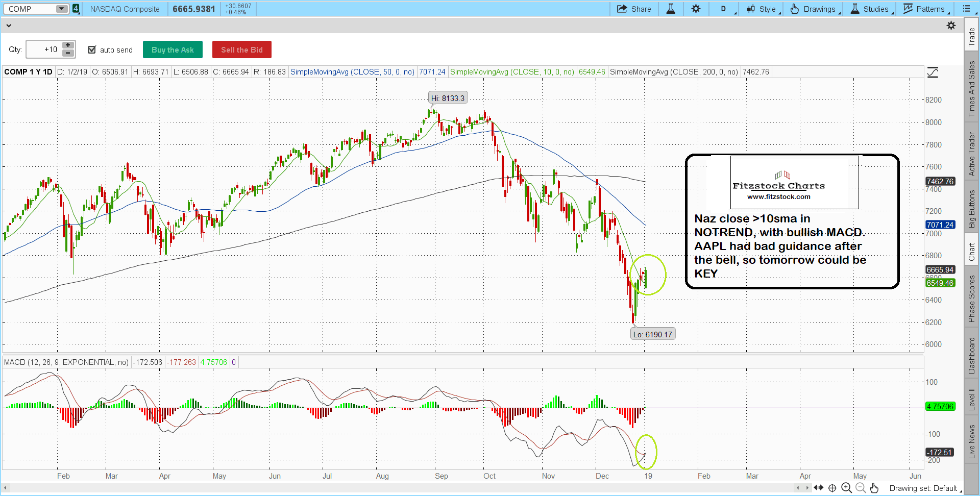The image size is (980, 496).
Task: Select the pan hand tool at bottom
Action: [x=874, y=488]
